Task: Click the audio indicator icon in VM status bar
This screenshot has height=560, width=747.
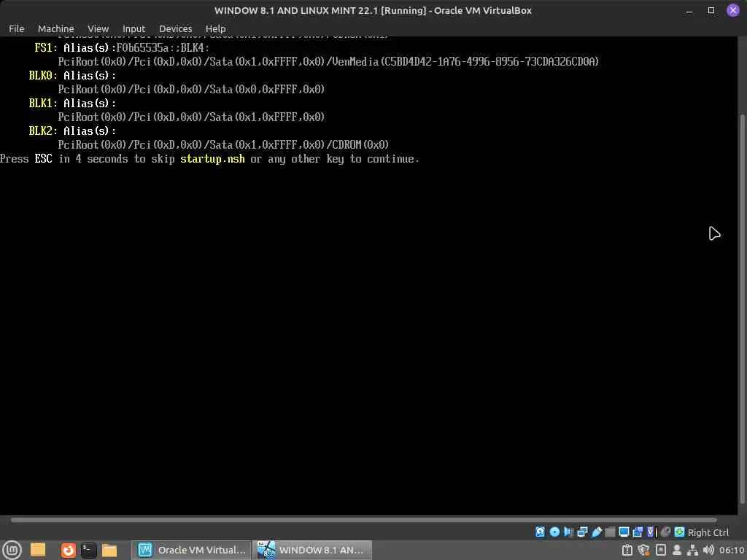Action: click(x=568, y=532)
